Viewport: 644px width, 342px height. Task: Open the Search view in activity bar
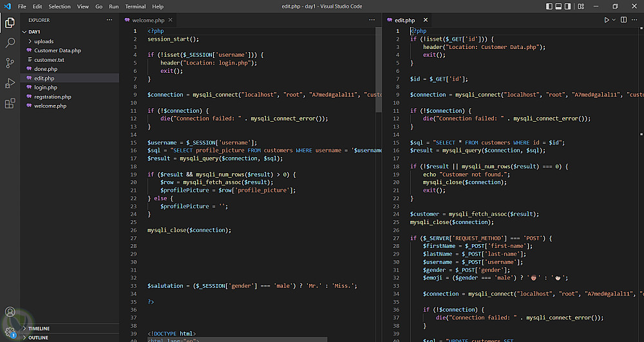click(x=10, y=43)
